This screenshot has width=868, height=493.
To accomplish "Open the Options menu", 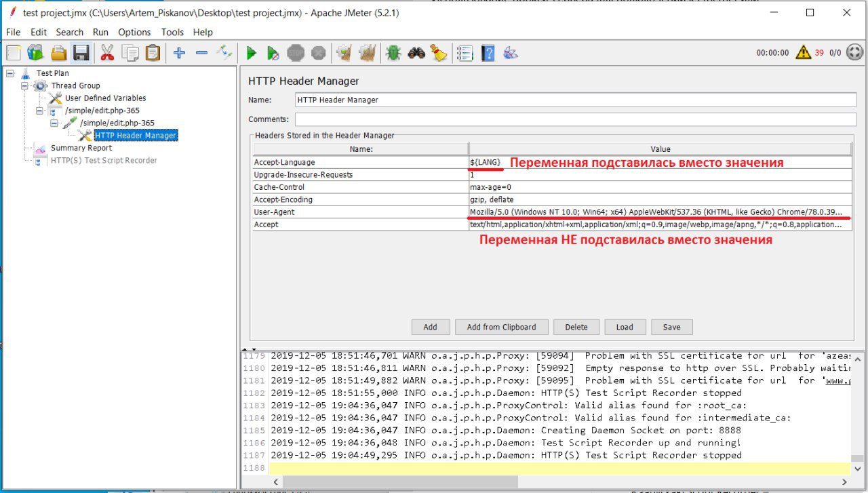I will click(x=134, y=32).
